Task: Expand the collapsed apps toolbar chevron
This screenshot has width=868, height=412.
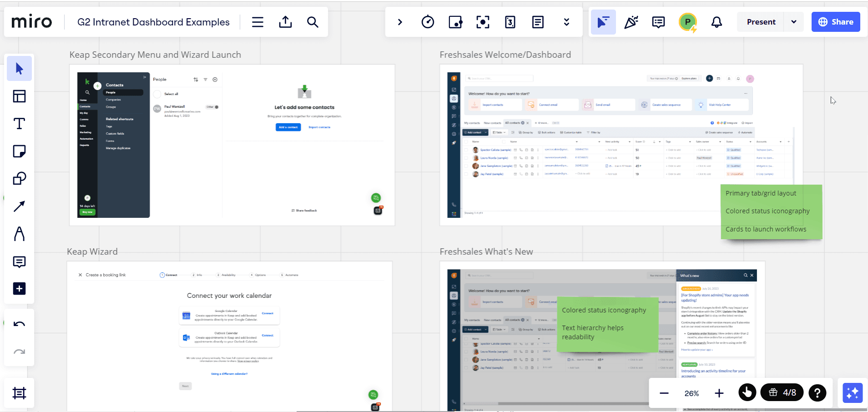Action: 400,22
